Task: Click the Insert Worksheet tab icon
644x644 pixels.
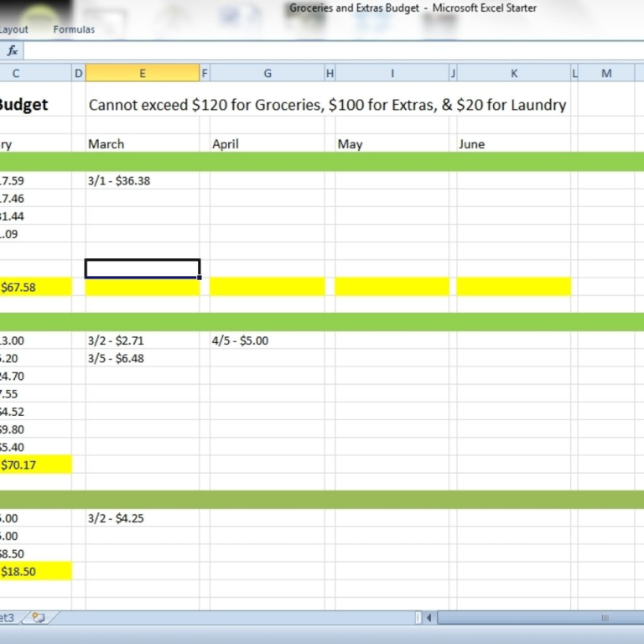Action: point(39,617)
